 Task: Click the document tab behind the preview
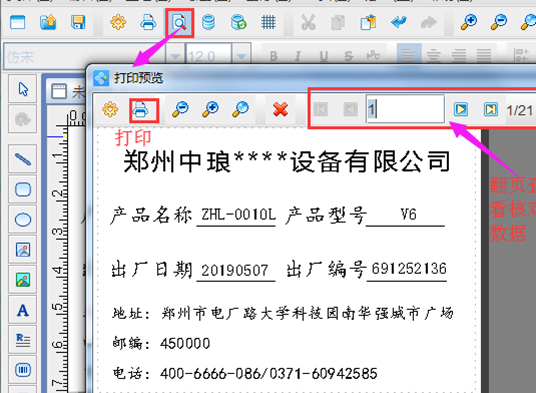click(66, 92)
